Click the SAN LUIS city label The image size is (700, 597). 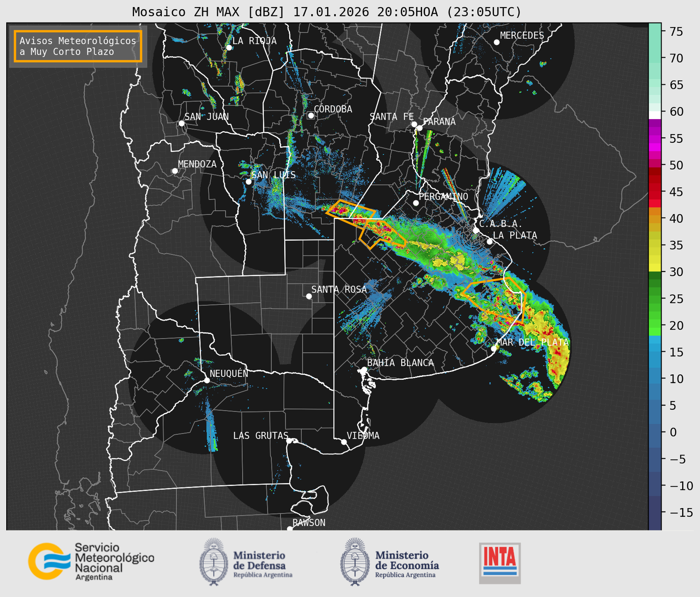(274, 175)
